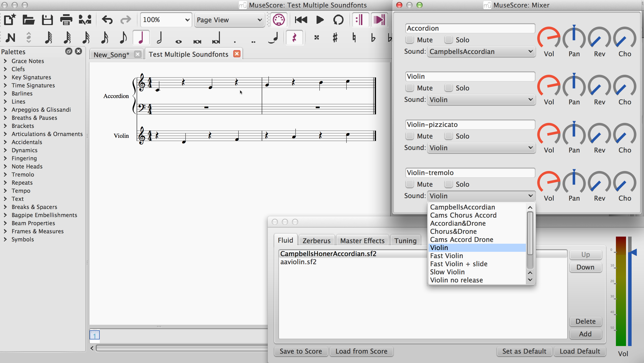Click the rest note icon in toolbar
Viewport: 644px width, 363px height.
[295, 38]
